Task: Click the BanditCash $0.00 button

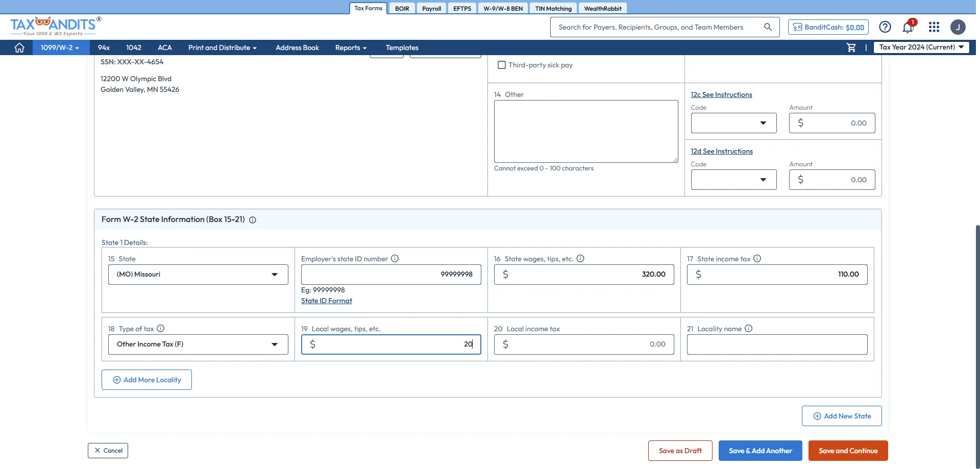Action: [828, 27]
